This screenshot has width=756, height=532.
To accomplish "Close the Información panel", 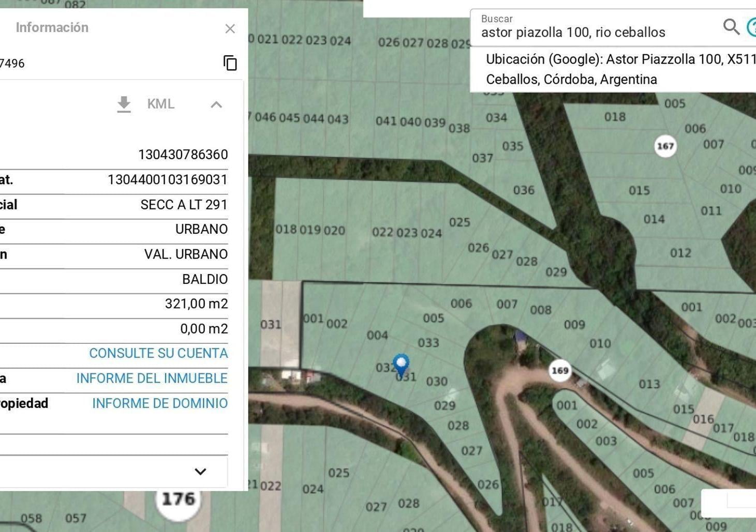I will 230,29.
